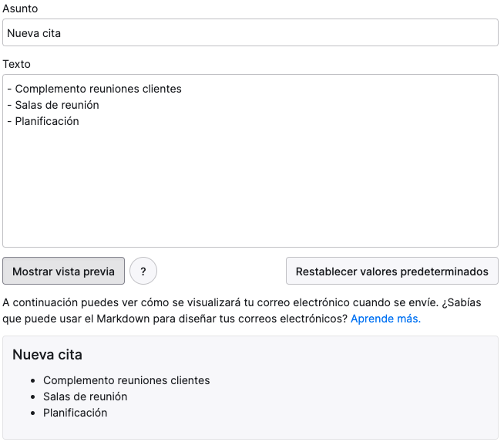The image size is (504, 442).
Task: Click preview bullet text Salas de reunión
Action: pyautogui.click(x=86, y=396)
